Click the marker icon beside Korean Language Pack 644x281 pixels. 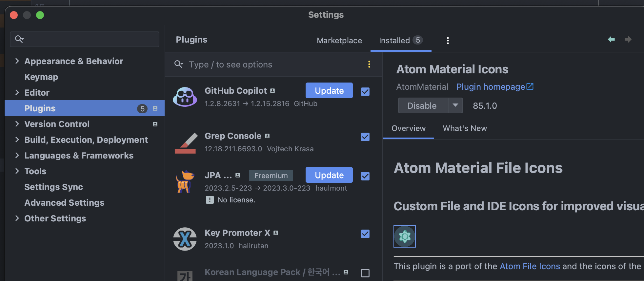pyautogui.click(x=346, y=272)
